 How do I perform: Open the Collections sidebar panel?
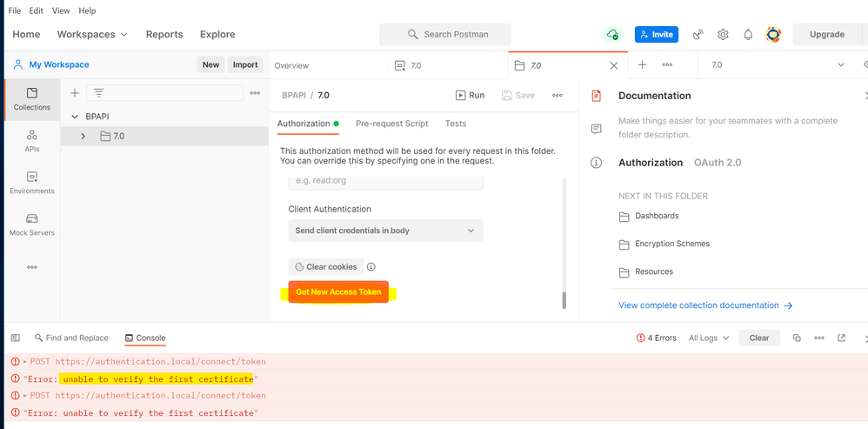coord(31,98)
